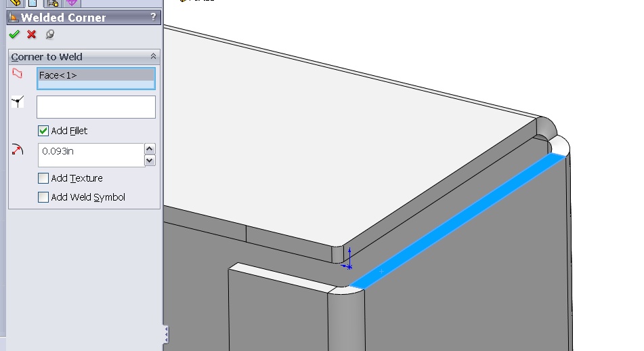Open the PropertyManager tab

[x=33, y=3]
